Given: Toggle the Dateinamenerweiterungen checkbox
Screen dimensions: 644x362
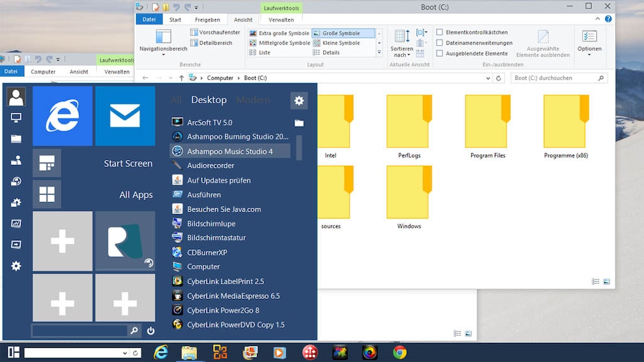Looking at the screenshot, I should click(440, 43).
